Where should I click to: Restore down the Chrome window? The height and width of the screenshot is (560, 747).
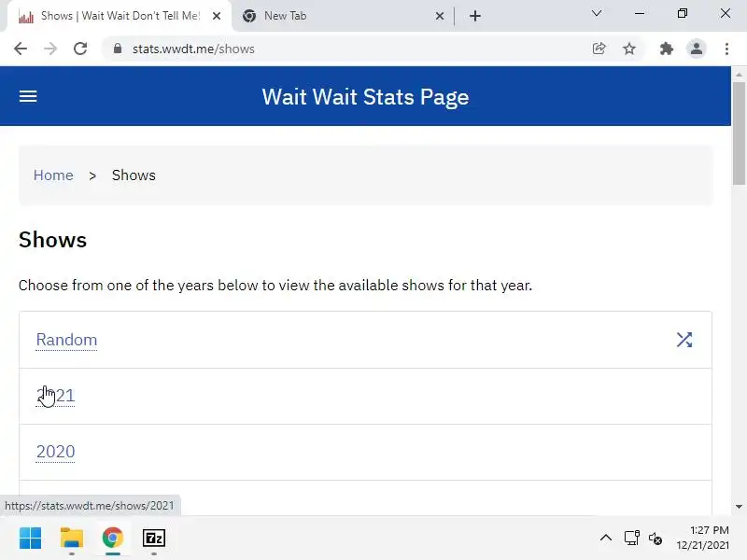click(x=683, y=13)
